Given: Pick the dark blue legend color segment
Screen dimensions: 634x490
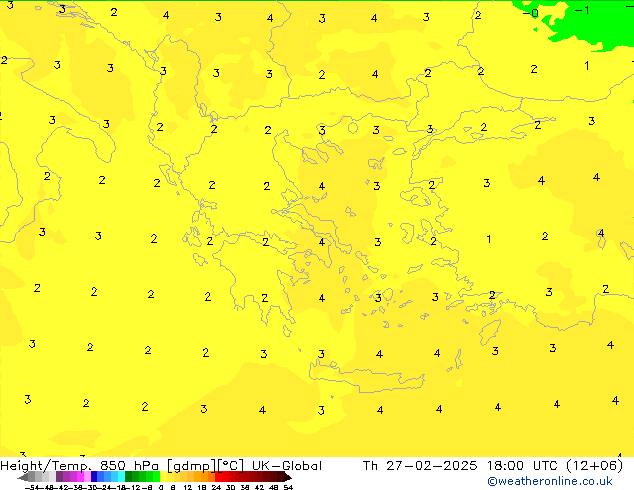Looking at the screenshot, I should click(94, 477).
